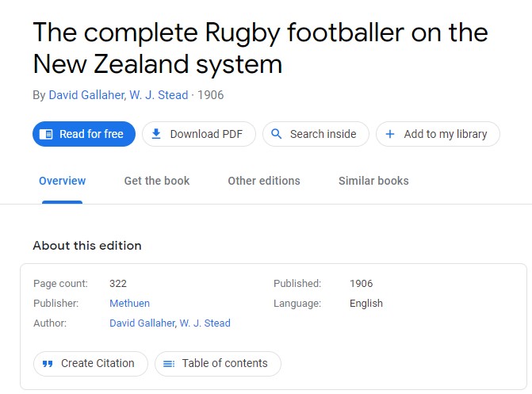The image size is (532, 394).
Task: Select the Other editions tab
Action: point(264,181)
